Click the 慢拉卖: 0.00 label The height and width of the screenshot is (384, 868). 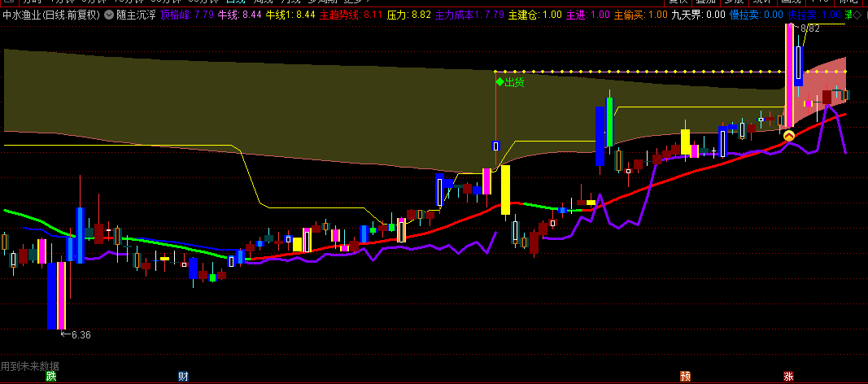point(757,15)
